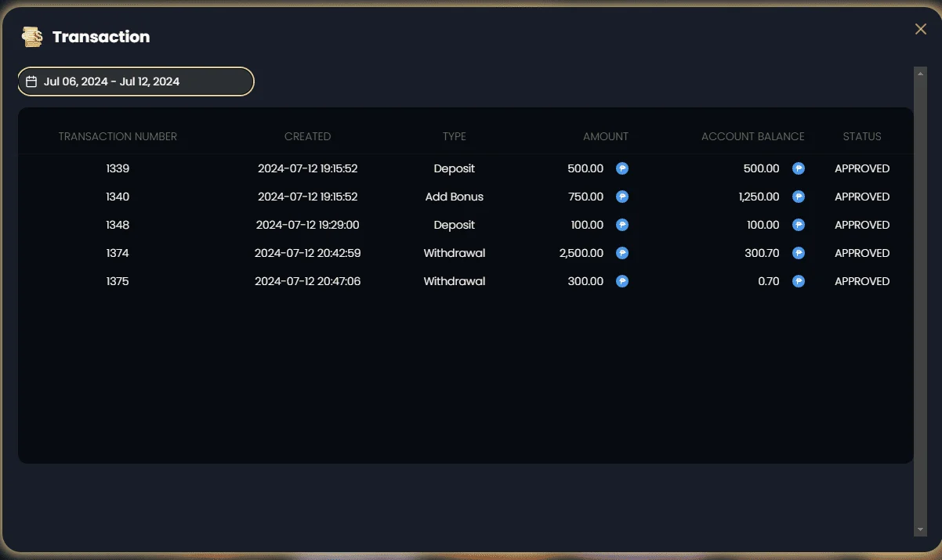Click the currency icon beside balance 300.70
Image resolution: width=942 pixels, height=560 pixels.
click(x=799, y=253)
